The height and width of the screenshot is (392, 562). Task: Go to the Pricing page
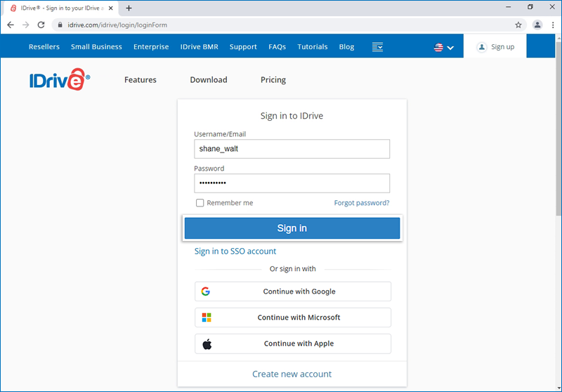point(273,79)
